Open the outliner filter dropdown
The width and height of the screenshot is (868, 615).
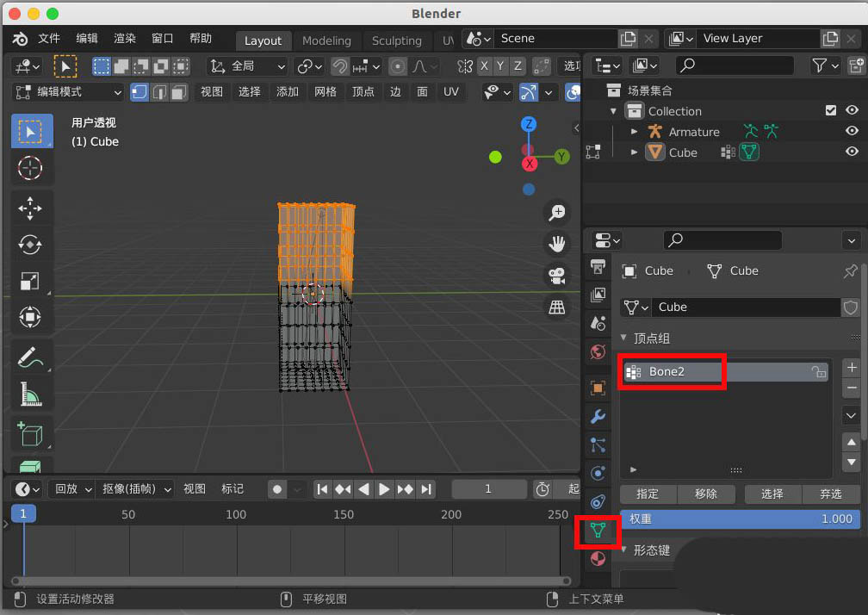click(x=825, y=65)
